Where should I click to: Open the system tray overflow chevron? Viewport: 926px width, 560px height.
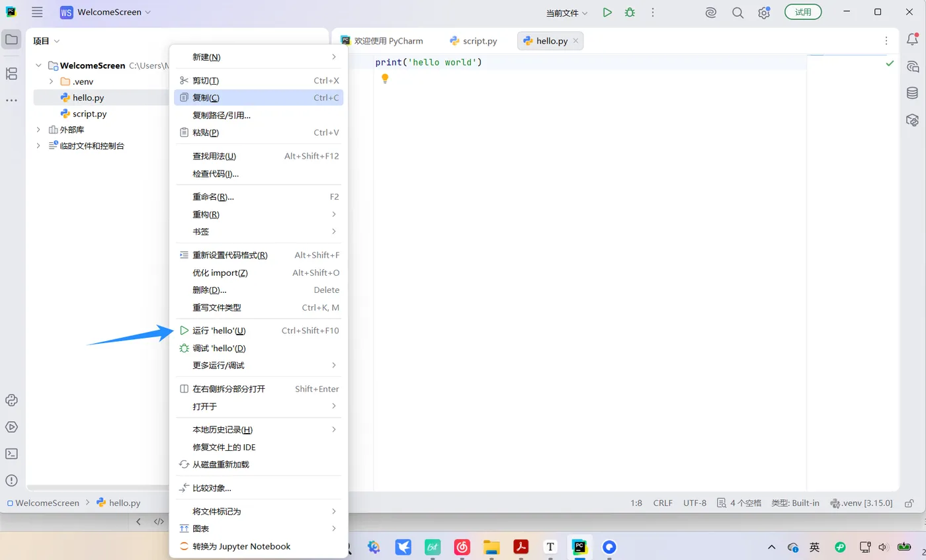(x=771, y=547)
